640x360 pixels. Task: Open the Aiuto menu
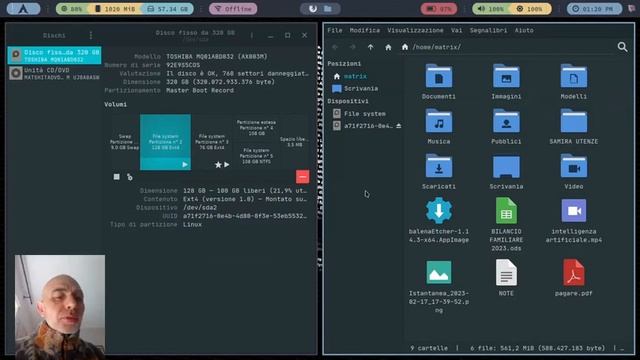[524, 30]
